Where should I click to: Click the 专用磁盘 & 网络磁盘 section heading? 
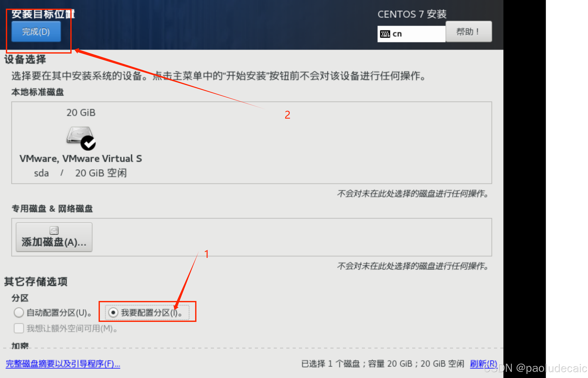click(52, 209)
